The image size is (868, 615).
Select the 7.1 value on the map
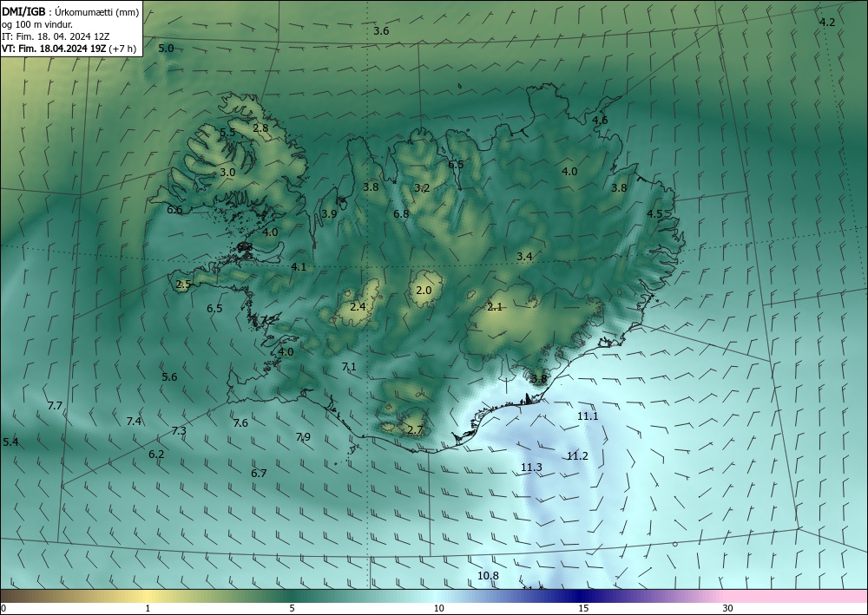tap(349, 367)
